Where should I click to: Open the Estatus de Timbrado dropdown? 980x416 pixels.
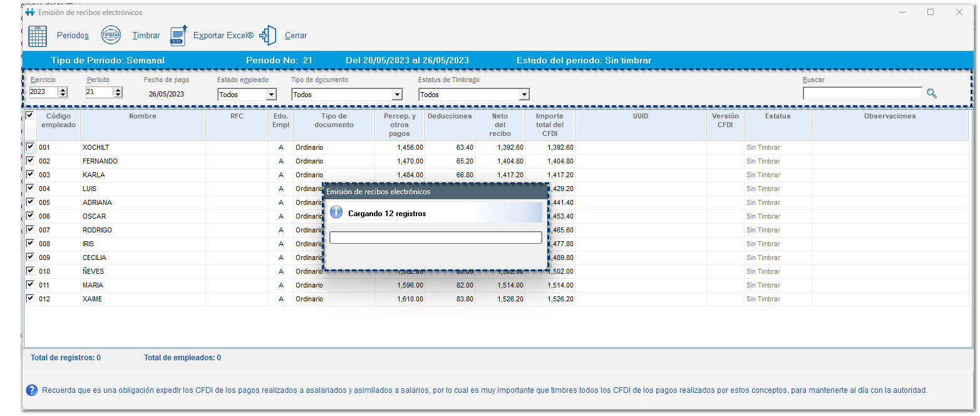coord(525,93)
